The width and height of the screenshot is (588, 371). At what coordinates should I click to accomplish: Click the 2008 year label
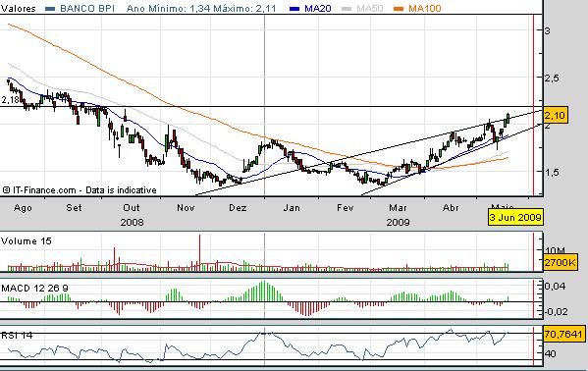[132, 222]
